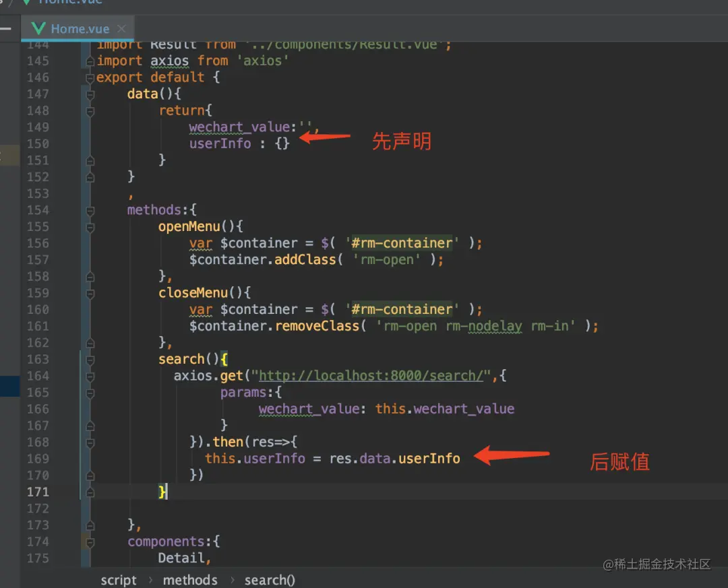This screenshot has height=588, width=728.
Task: Click the highlighted opening brace after search()
Action: [x=224, y=359]
